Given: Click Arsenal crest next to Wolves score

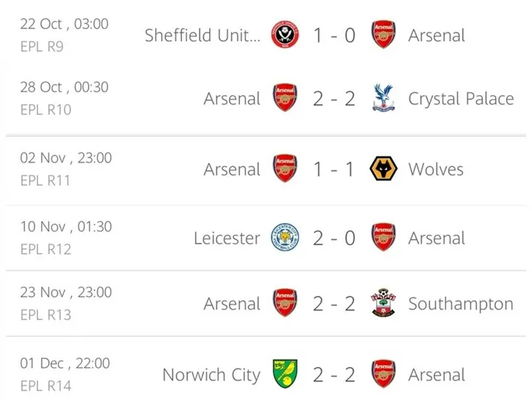Looking at the screenshot, I should click(x=285, y=169).
